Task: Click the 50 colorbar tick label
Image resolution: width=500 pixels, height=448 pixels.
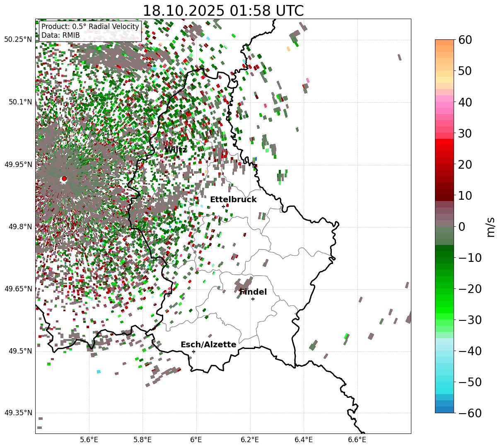Action: tap(465, 71)
